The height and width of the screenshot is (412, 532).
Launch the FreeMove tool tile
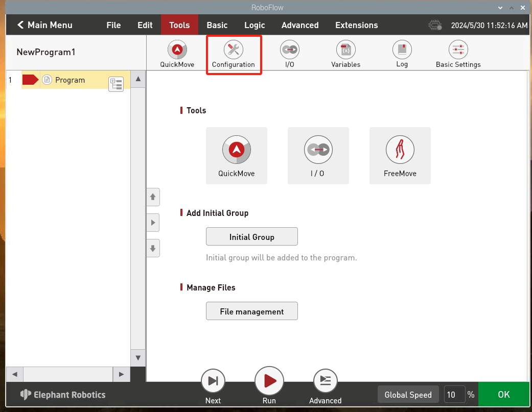tap(400, 155)
